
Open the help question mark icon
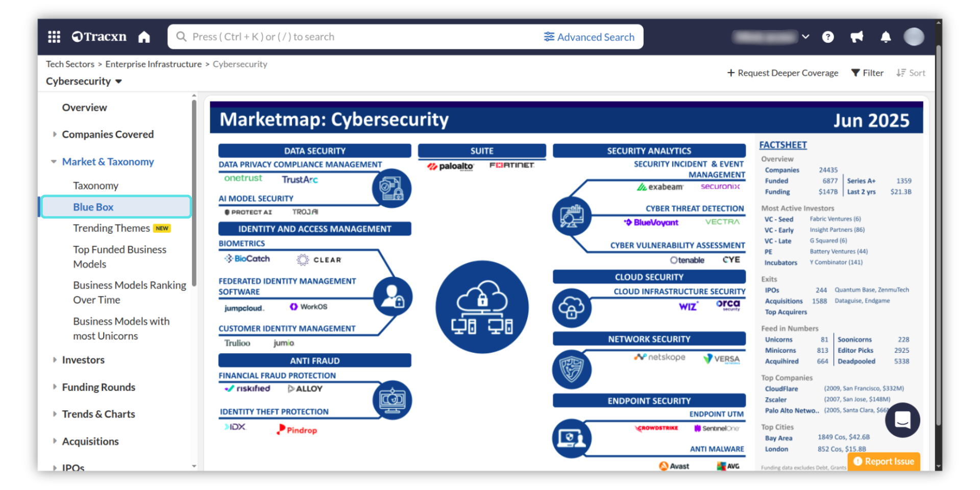click(x=828, y=37)
